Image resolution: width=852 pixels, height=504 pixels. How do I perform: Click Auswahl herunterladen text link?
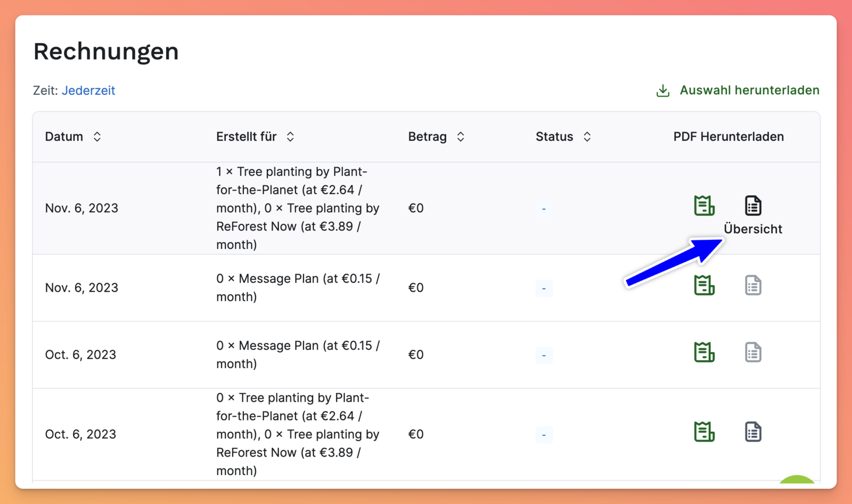(x=749, y=90)
